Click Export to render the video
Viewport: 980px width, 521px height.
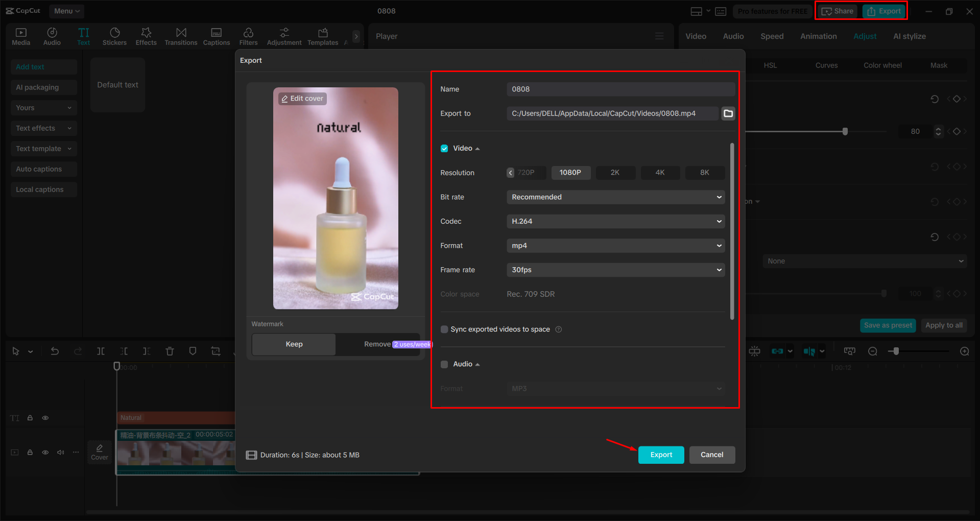[x=660, y=455]
